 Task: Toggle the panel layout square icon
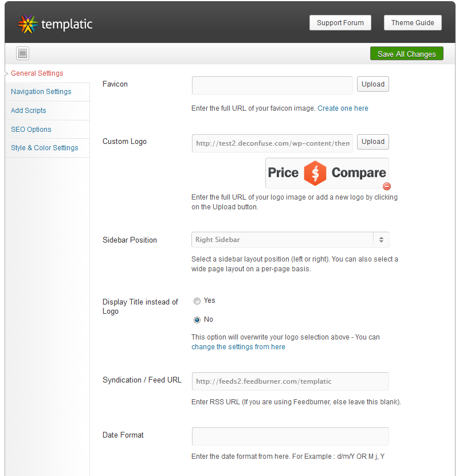pyautogui.click(x=22, y=53)
